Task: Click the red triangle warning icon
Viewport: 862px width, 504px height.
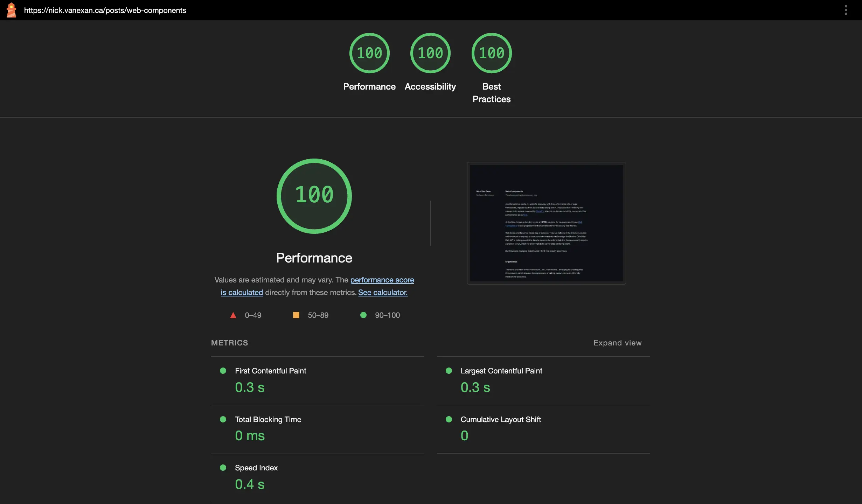Action: (233, 315)
